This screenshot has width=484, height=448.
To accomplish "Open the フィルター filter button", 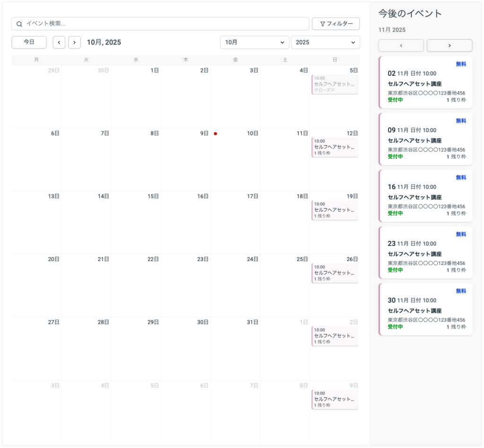I will pos(336,24).
